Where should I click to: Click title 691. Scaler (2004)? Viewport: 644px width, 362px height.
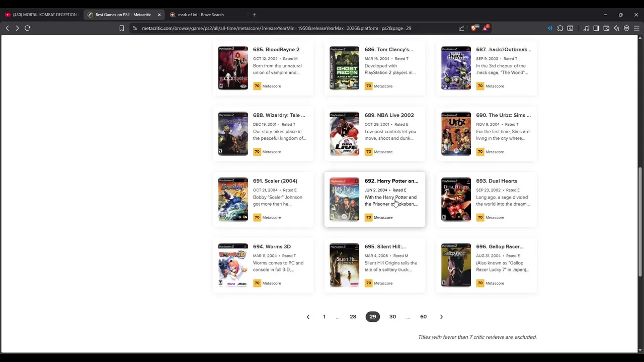click(275, 181)
